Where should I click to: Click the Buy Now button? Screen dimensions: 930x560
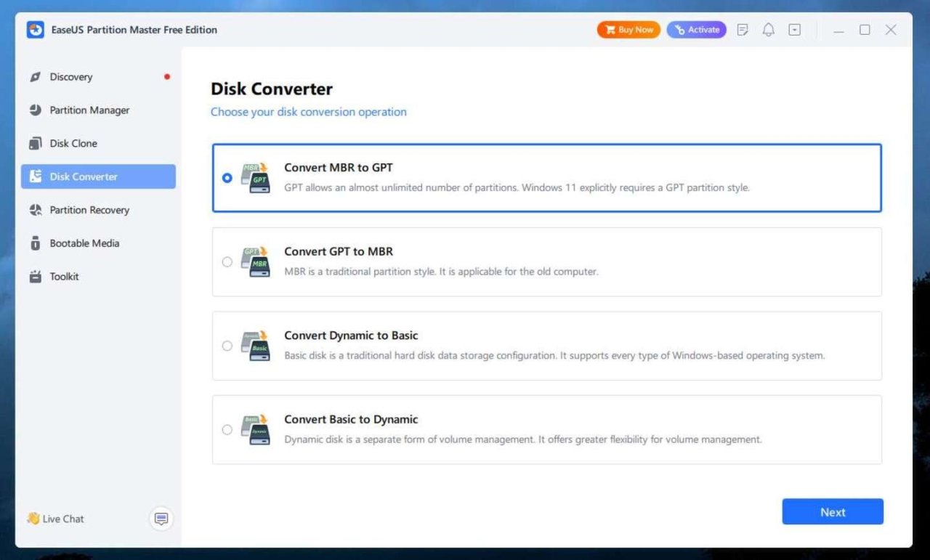pos(628,30)
